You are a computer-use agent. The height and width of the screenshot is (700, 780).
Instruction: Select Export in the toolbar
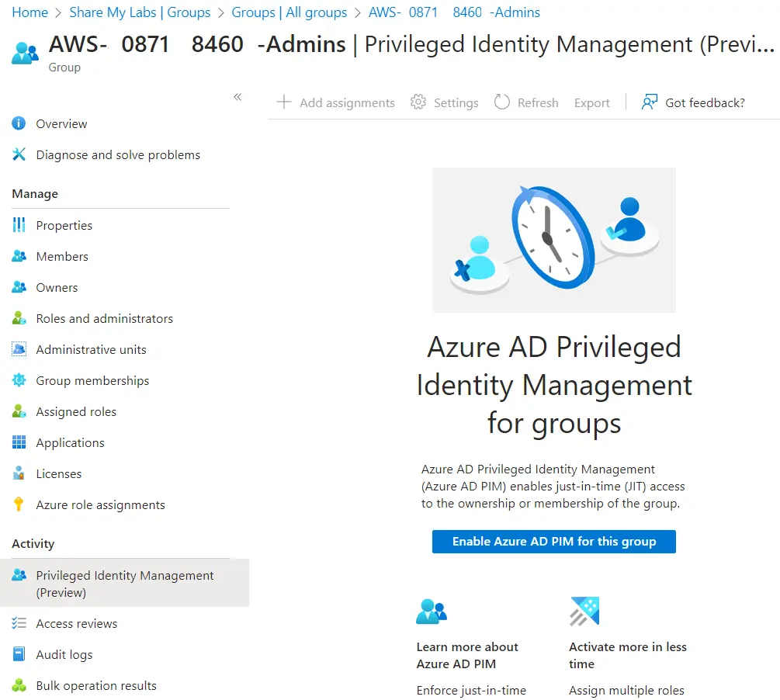pos(592,102)
